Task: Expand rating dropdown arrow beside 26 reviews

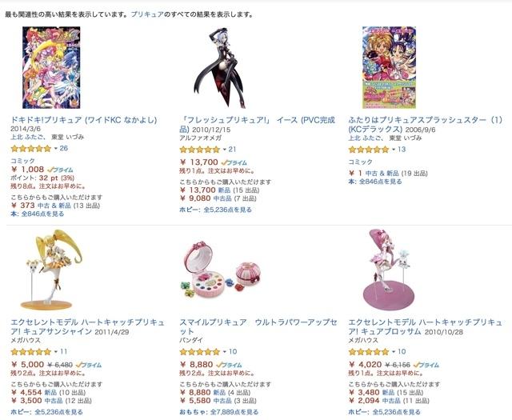Action: (x=55, y=149)
